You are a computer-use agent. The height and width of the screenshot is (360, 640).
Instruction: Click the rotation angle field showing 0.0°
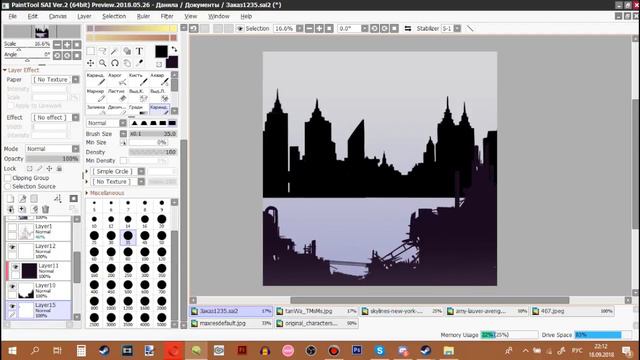click(349, 29)
